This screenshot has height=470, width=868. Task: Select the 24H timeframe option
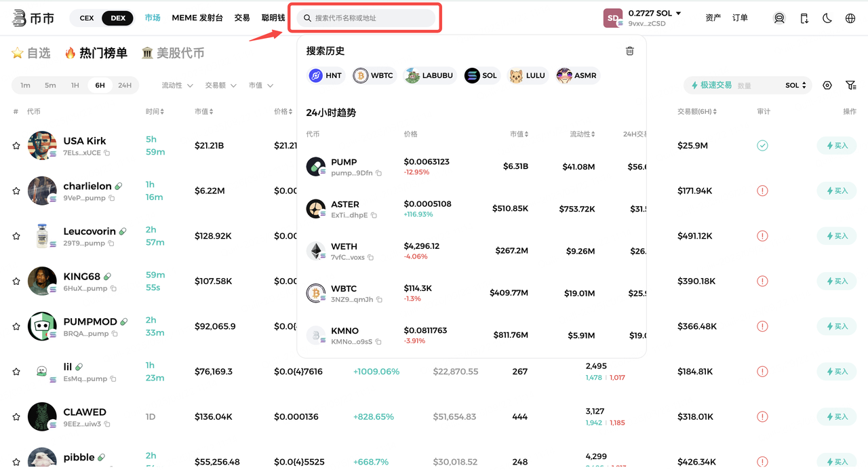pyautogui.click(x=125, y=85)
